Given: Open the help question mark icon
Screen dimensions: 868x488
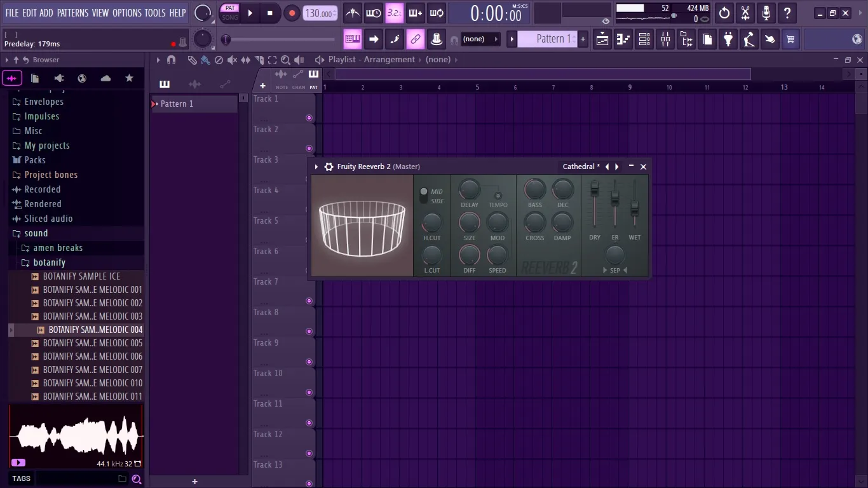Looking at the screenshot, I should pyautogui.click(x=787, y=13).
